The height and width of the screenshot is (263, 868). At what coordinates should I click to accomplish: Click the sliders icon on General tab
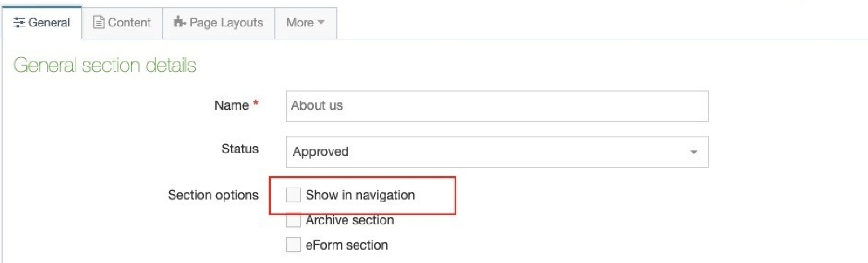(19, 22)
